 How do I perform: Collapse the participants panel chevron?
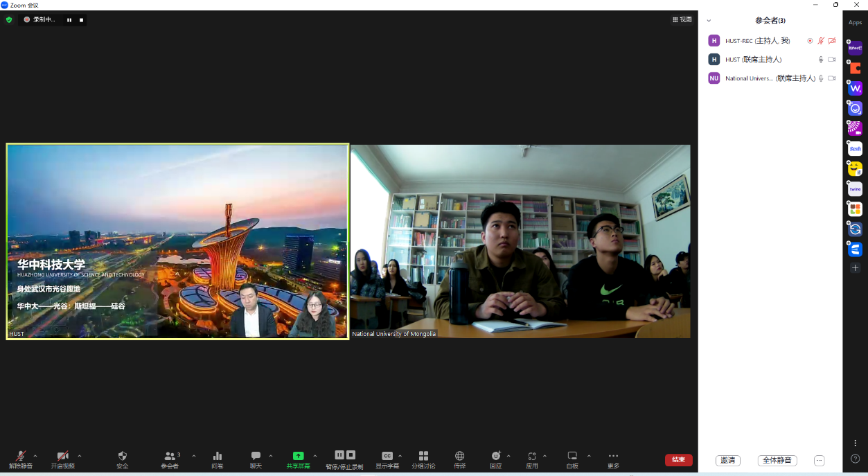[709, 21]
